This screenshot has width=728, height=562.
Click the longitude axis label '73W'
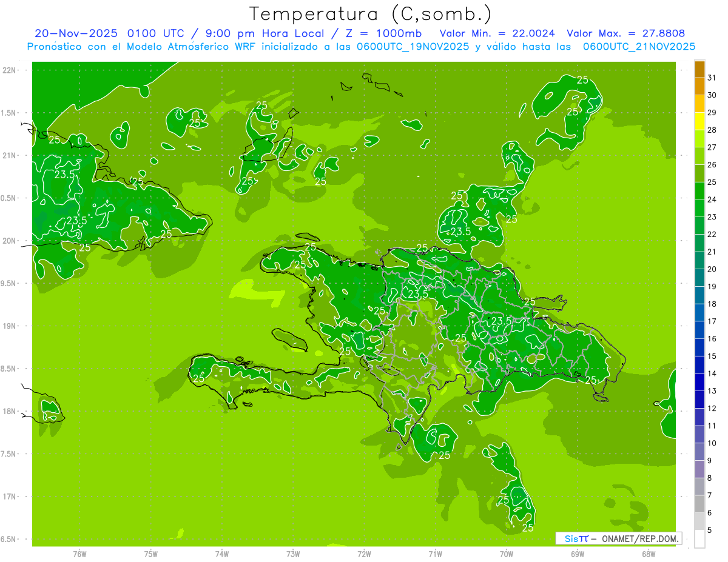(293, 554)
